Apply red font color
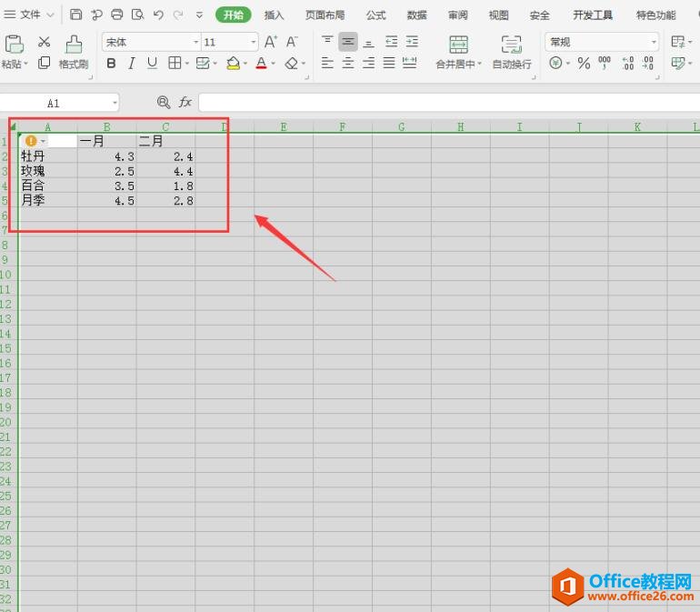This screenshot has width=700, height=612. [x=262, y=64]
